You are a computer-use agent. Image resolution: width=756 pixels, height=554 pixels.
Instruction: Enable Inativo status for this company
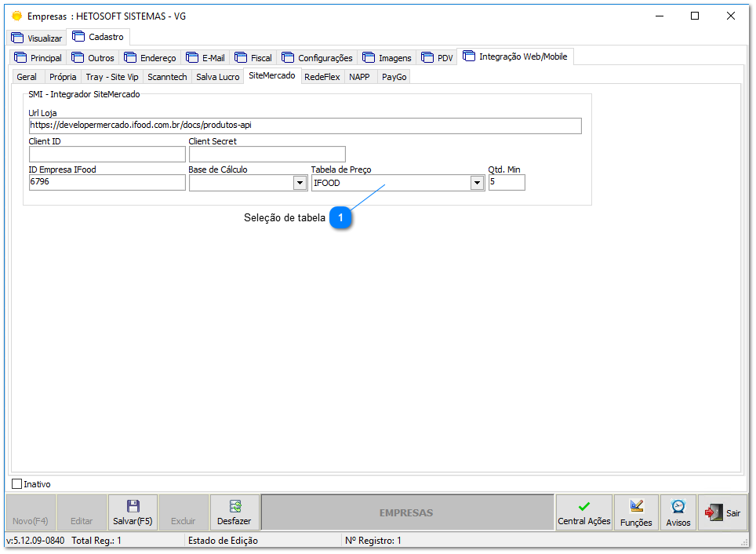coord(15,484)
